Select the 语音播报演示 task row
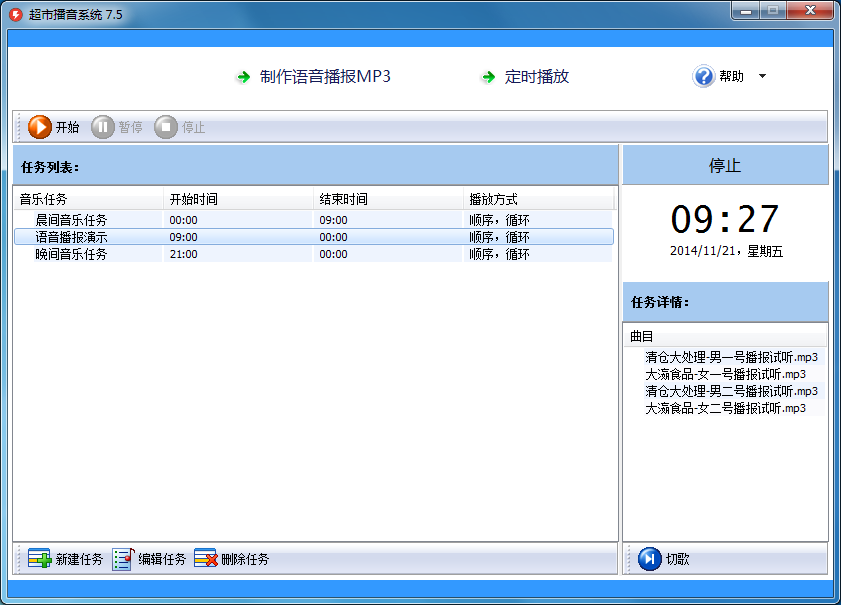Screen dimensions: 841x605 (314, 237)
